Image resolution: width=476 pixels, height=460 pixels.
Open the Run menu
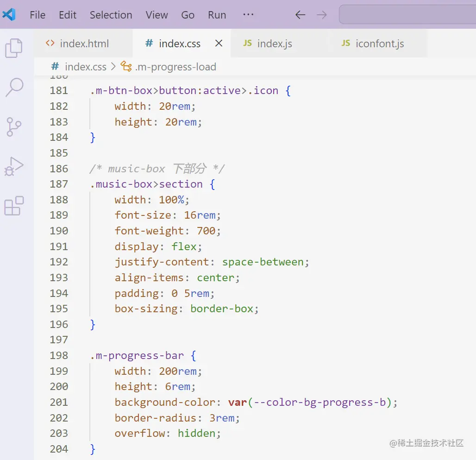tap(217, 15)
